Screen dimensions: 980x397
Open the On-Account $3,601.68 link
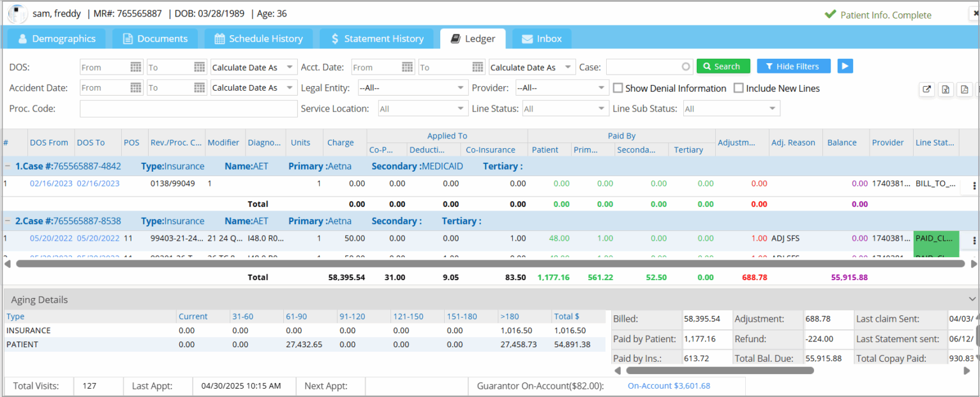[x=668, y=386]
